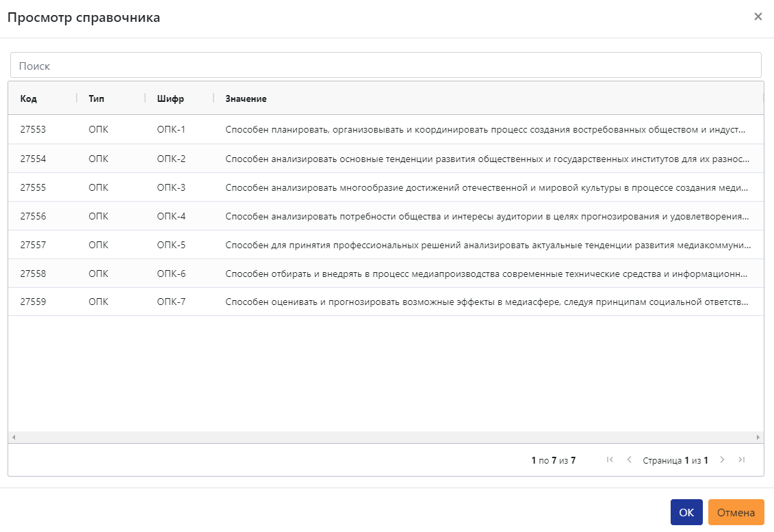774x532 pixels.
Task: Jump to the last page icon
Action: coord(741,460)
